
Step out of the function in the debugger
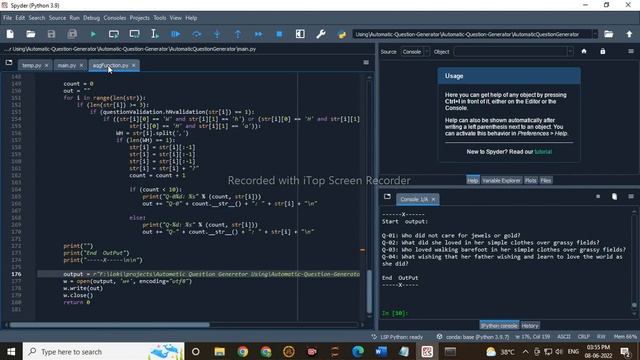[x=238, y=34]
